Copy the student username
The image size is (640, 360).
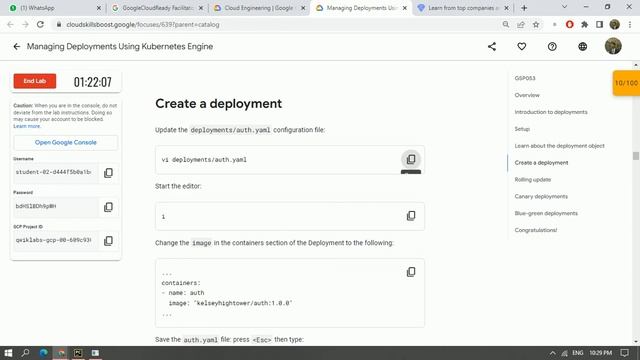click(108, 173)
